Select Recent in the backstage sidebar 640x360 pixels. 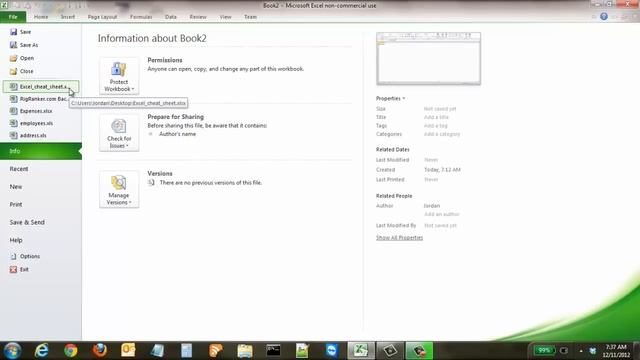[41, 169]
